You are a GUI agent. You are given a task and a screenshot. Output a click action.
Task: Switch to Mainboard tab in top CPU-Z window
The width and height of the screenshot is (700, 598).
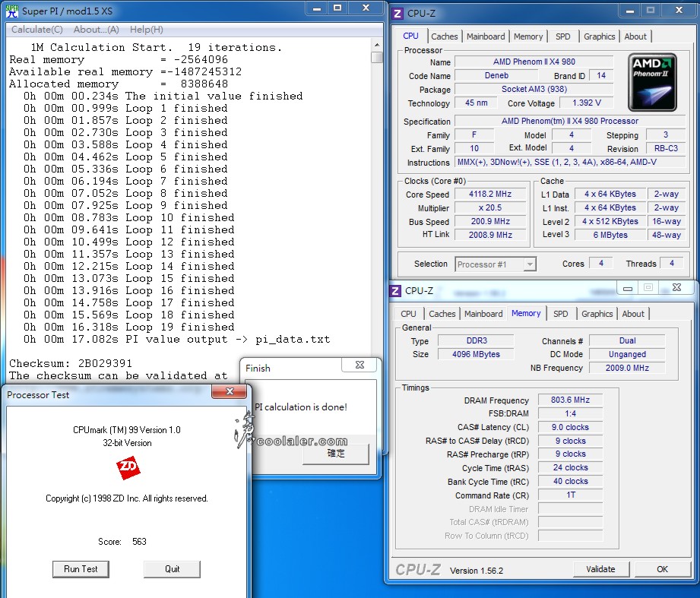pyautogui.click(x=486, y=36)
